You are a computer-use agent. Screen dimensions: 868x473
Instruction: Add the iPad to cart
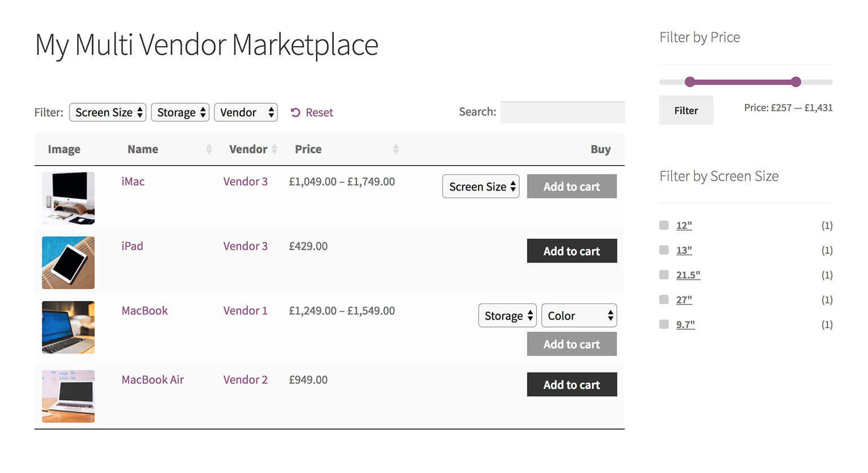click(572, 251)
